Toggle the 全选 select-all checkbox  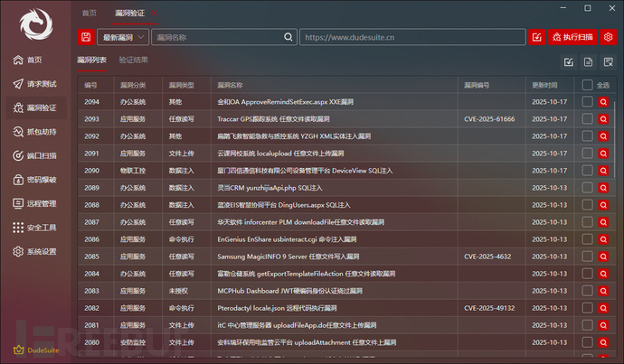click(x=588, y=85)
